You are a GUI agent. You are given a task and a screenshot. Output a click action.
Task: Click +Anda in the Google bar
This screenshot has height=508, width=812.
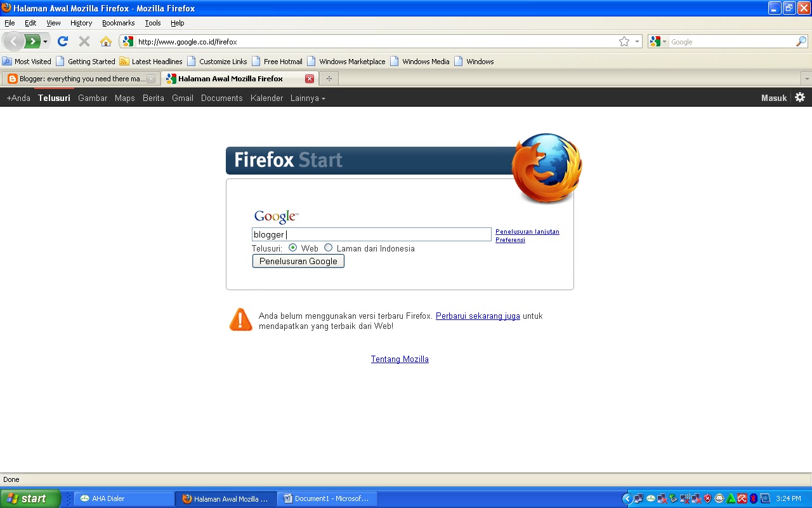click(18, 98)
